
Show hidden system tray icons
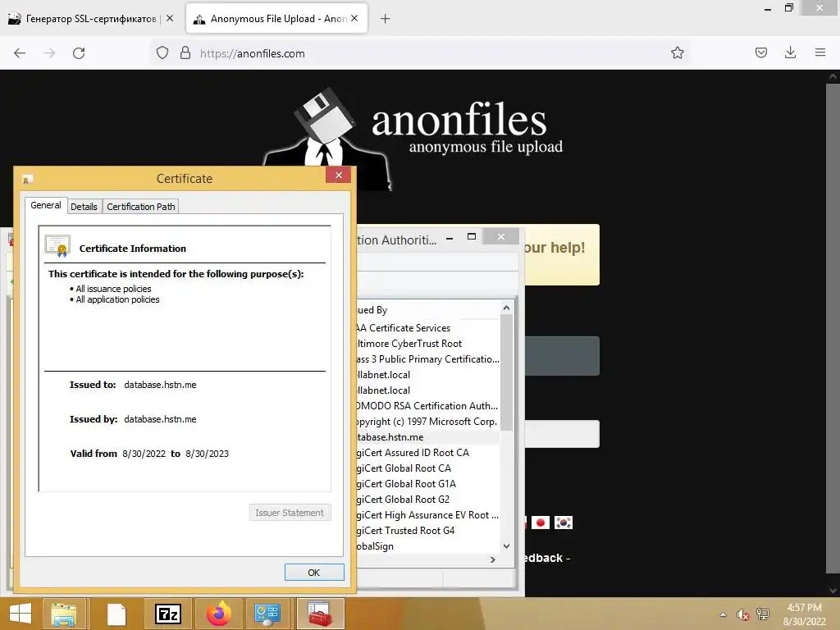click(724, 614)
